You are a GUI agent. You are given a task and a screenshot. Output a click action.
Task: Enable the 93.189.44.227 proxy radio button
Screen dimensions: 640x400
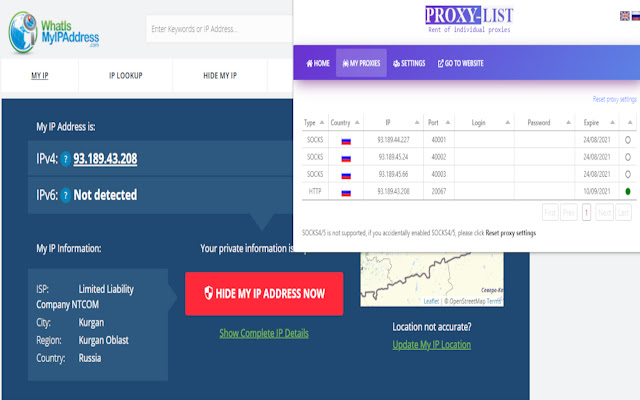(628, 140)
